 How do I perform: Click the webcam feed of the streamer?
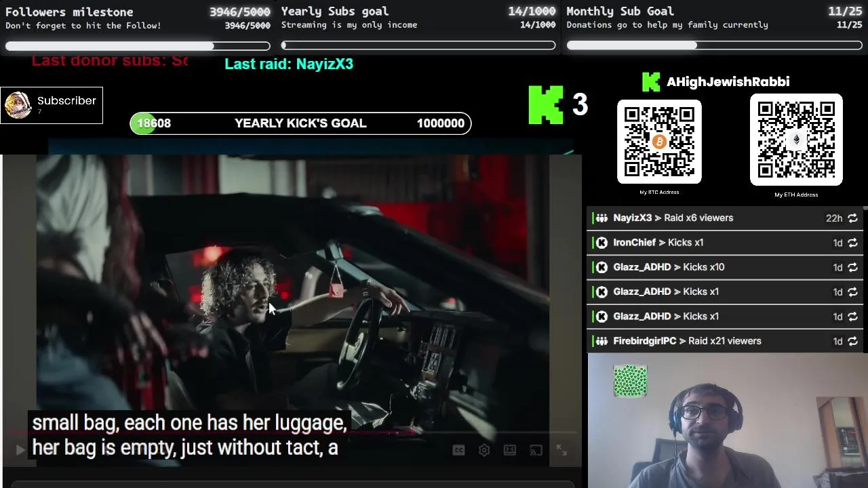pyautogui.click(x=728, y=421)
